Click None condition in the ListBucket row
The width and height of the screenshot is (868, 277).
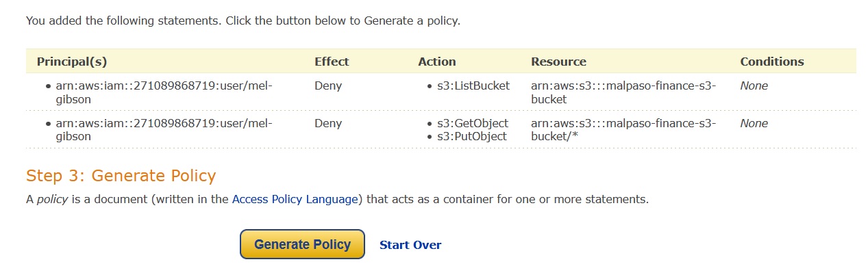(754, 86)
